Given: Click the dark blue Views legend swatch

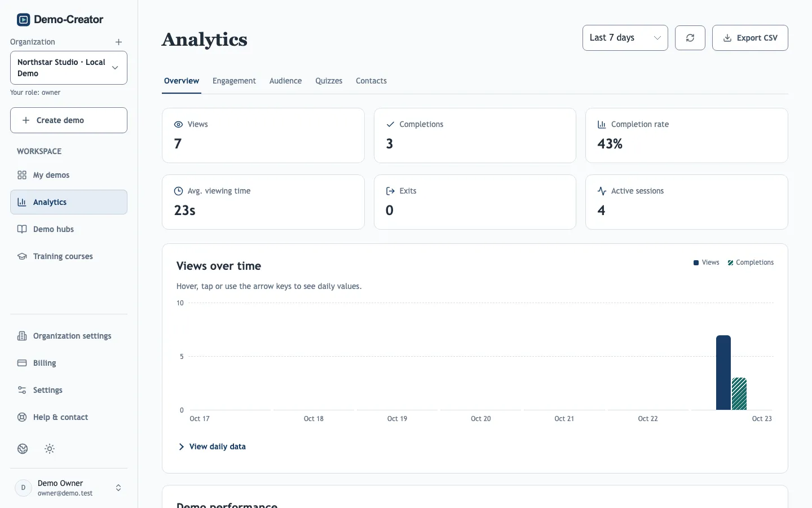Looking at the screenshot, I should coord(696,262).
